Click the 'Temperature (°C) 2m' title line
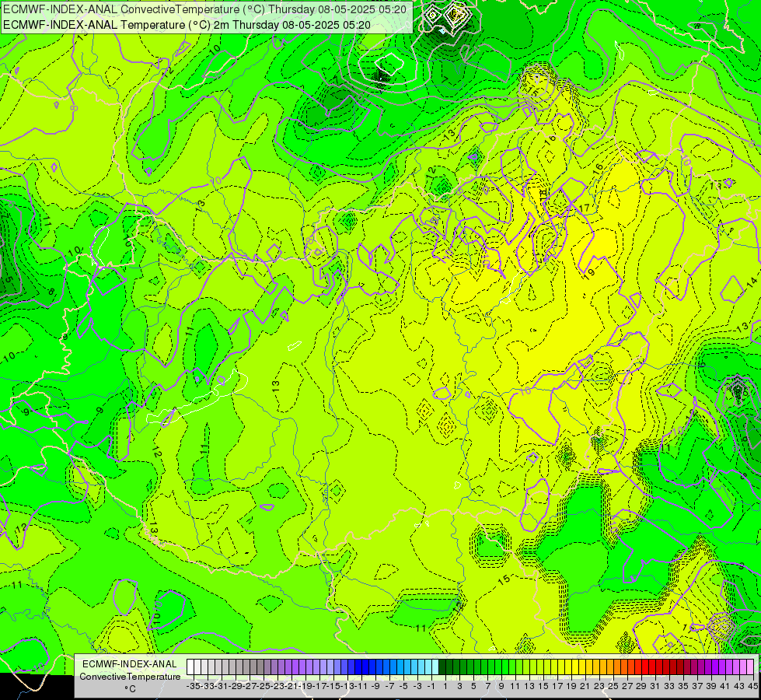The height and width of the screenshot is (700, 761). click(187, 25)
